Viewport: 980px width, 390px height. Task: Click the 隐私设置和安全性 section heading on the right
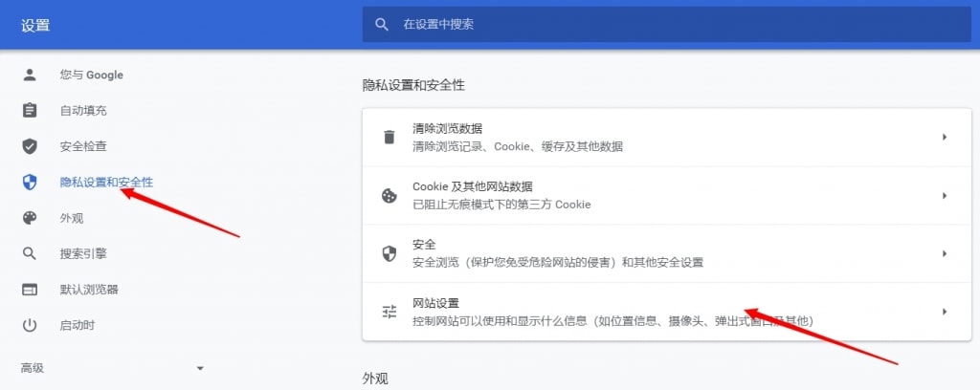tap(413, 85)
